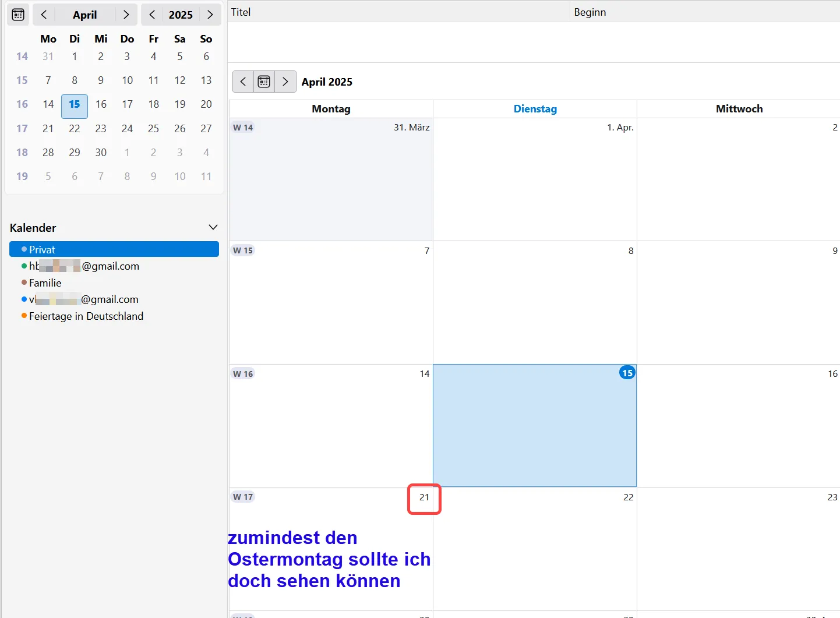The width and height of the screenshot is (840, 618).
Task: Go to previous year 2024
Action: point(152,15)
